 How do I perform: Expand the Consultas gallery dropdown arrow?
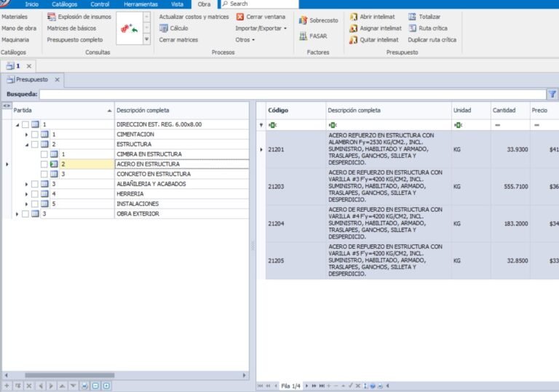pos(146,39)
